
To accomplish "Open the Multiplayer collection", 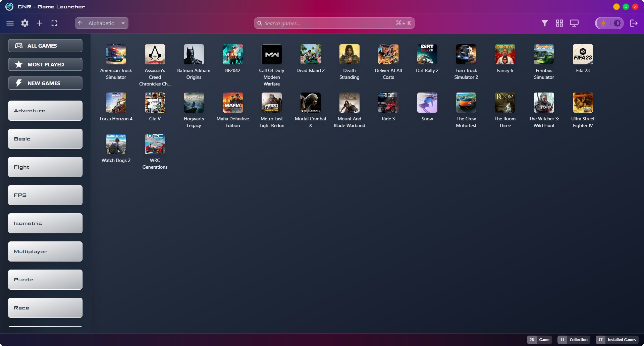I will pos(45,251).
